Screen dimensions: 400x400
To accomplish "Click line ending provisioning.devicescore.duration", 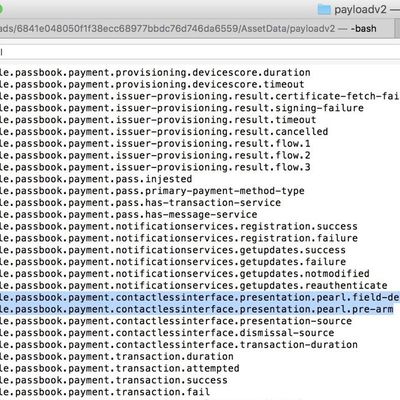I will pos(155,73).
